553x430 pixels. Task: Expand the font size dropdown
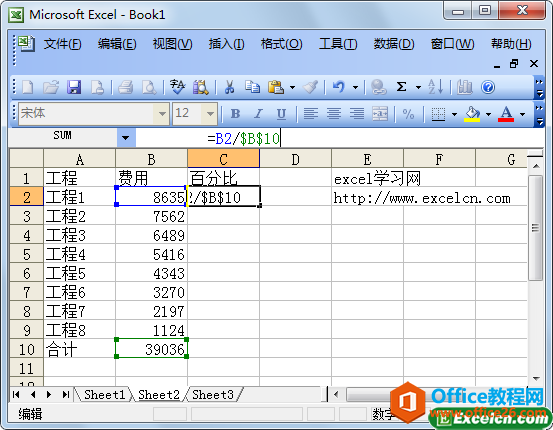point(210,114)
